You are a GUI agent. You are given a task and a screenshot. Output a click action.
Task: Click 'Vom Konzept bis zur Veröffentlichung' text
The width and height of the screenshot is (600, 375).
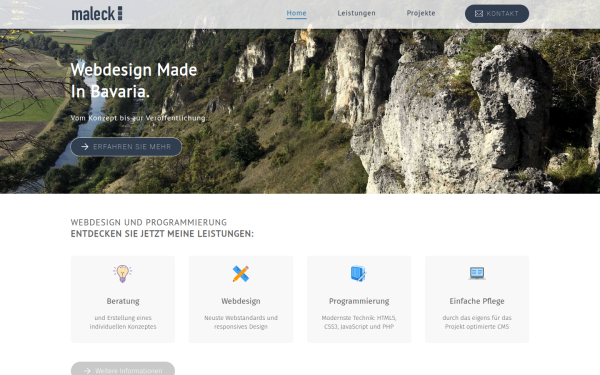[x=138, y=118]
